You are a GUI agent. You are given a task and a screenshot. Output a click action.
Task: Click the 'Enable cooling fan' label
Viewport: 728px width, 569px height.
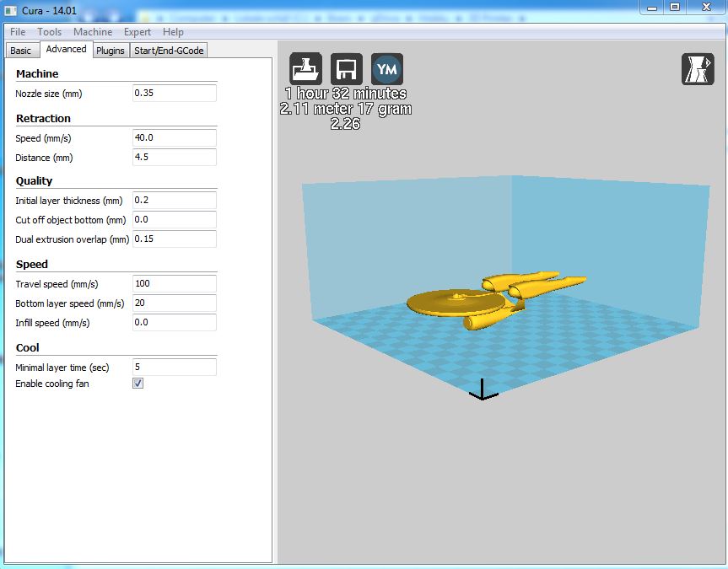coord(52,384)
